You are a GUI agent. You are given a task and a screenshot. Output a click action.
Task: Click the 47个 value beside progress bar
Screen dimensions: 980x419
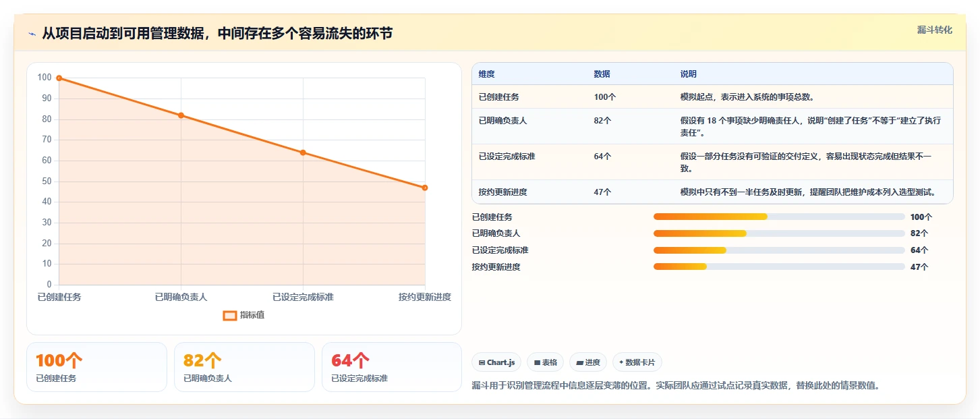pyautogui.click(x=919, y=267)
